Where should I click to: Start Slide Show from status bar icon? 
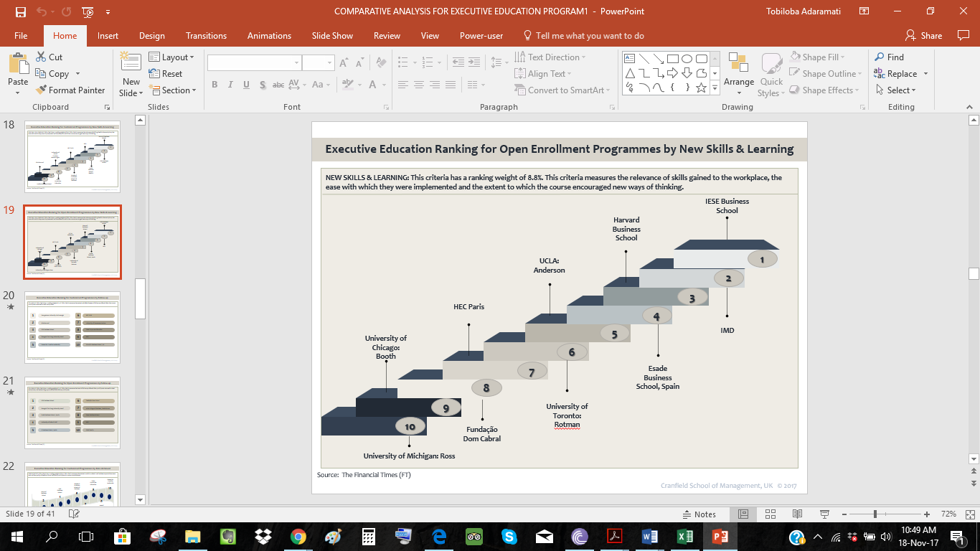click(x=824, y=514)
